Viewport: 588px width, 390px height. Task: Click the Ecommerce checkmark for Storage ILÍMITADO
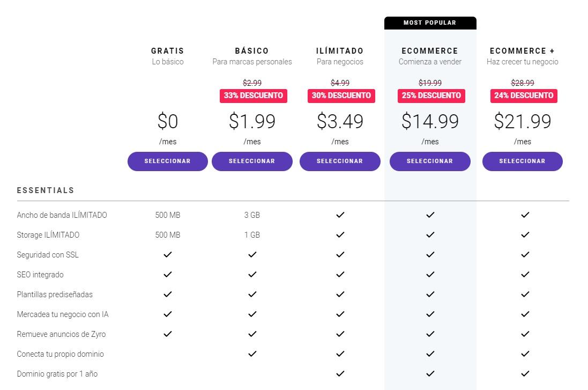coord(430,234)
